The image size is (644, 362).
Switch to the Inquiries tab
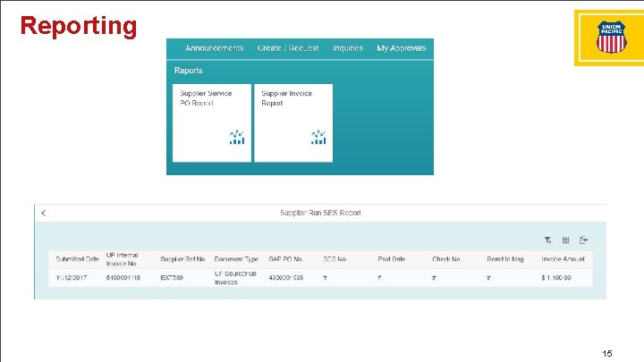(348, 48)
